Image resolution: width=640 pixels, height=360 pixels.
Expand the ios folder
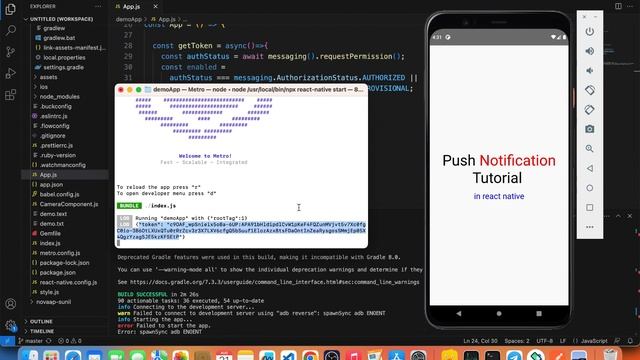[44, 87]
